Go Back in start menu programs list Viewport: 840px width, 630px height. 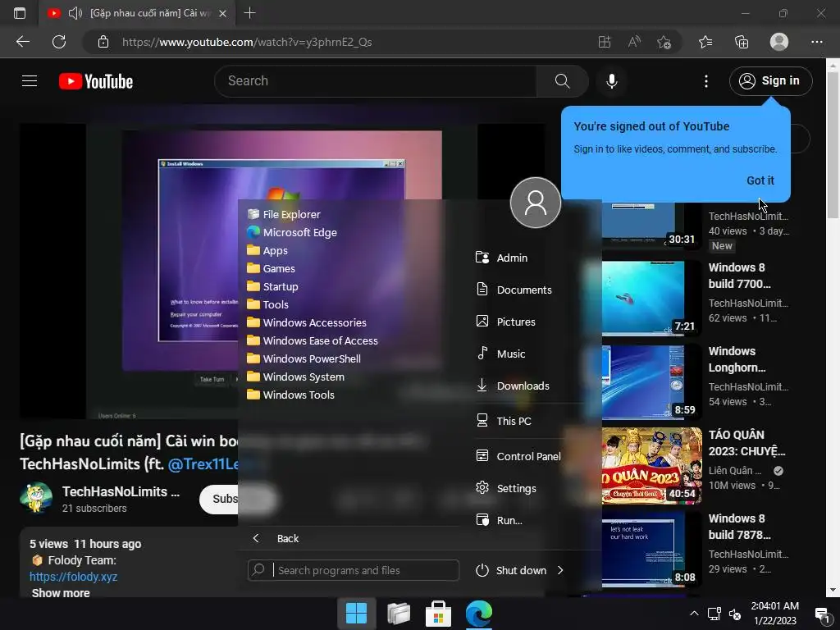[276, 538]
